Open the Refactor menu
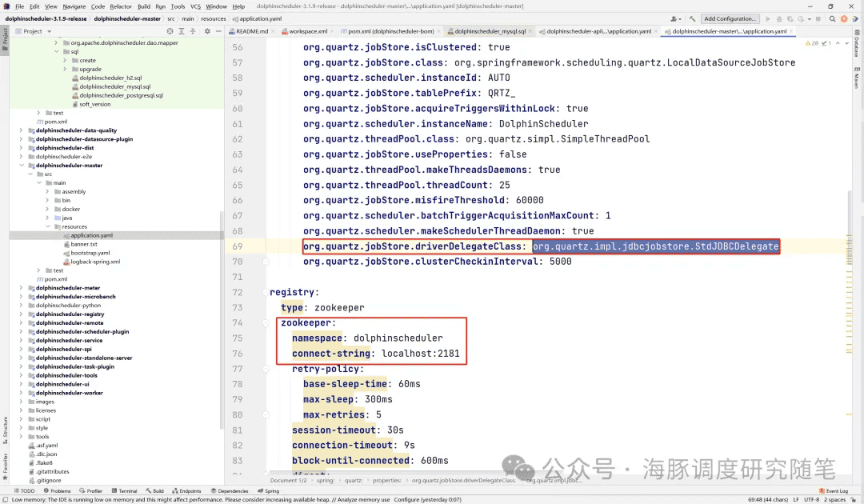The height and width of the screenshot is (504, 864). point(121,6)
